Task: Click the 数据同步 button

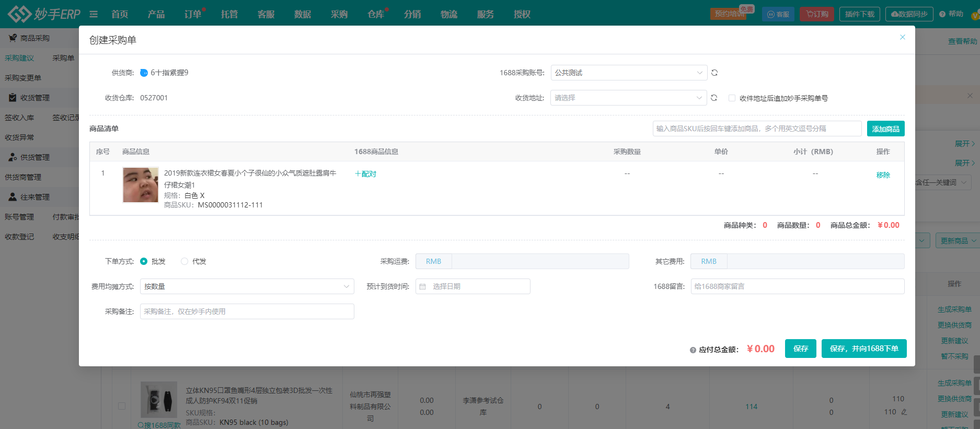Action: (909, 14)
